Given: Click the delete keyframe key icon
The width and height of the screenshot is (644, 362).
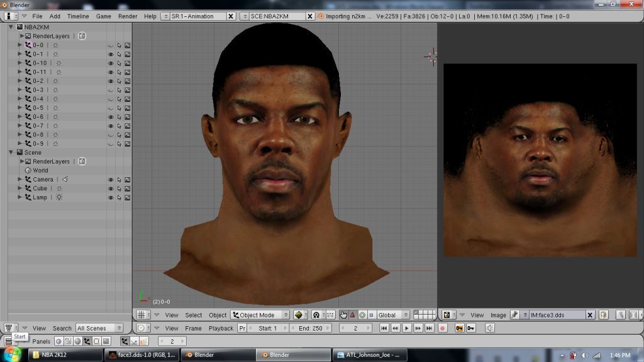Looking at the screenshot, I should [x=470, y=328].
